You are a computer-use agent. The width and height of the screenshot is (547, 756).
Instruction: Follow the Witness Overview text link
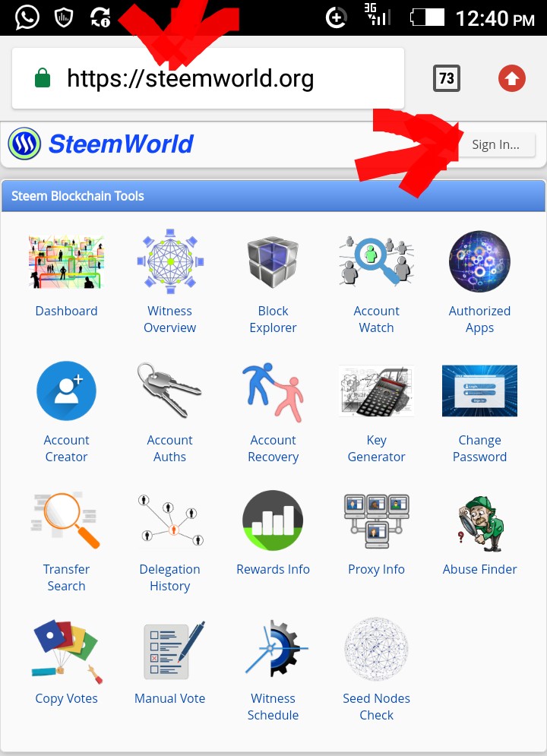click(169, 319)
